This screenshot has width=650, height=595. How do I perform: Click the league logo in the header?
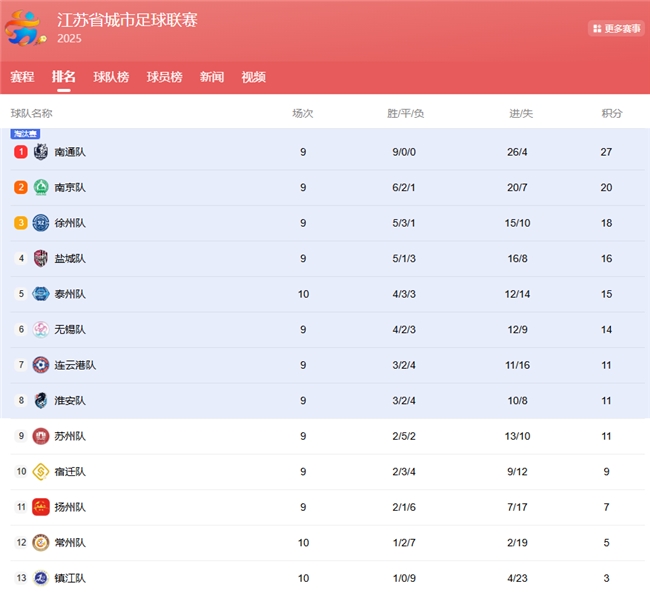[25, 28]
